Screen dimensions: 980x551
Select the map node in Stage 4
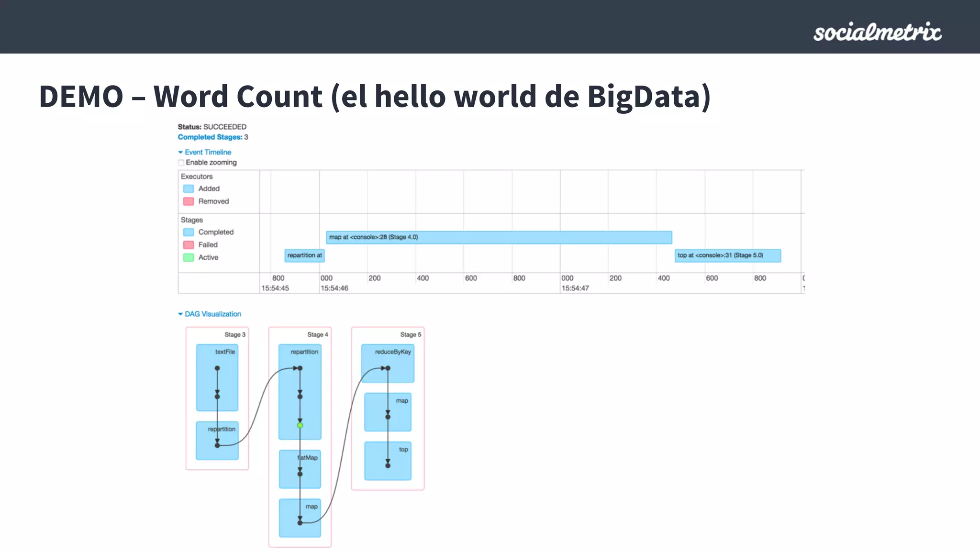tap(300, 518)
